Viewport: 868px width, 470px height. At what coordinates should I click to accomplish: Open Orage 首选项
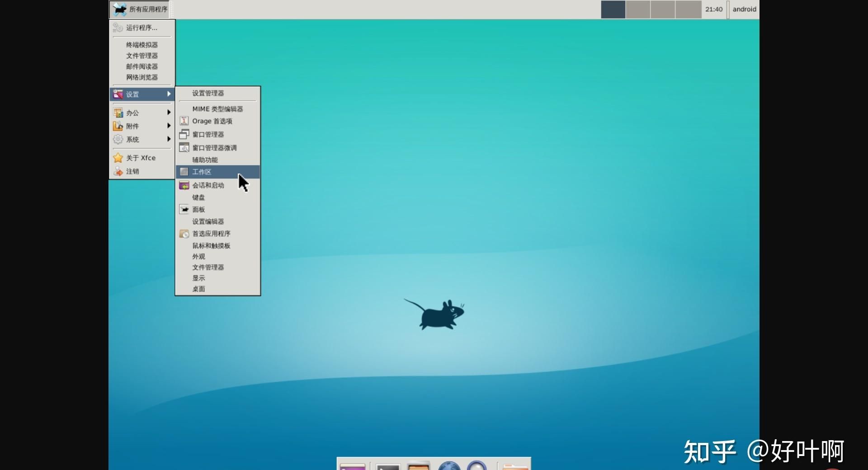click(218, 121)
